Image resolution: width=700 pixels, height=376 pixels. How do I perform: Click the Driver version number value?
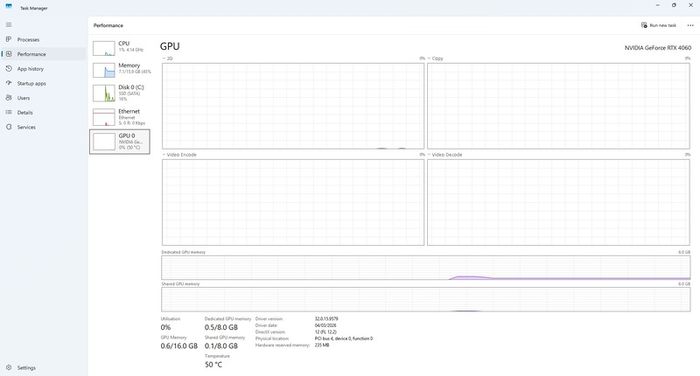pos(326,319)
